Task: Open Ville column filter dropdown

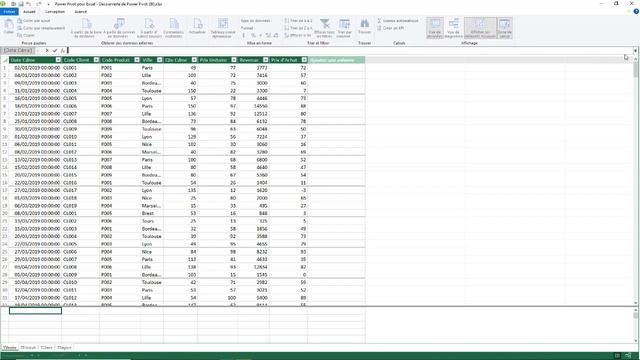Action: (x=160, y=60)
